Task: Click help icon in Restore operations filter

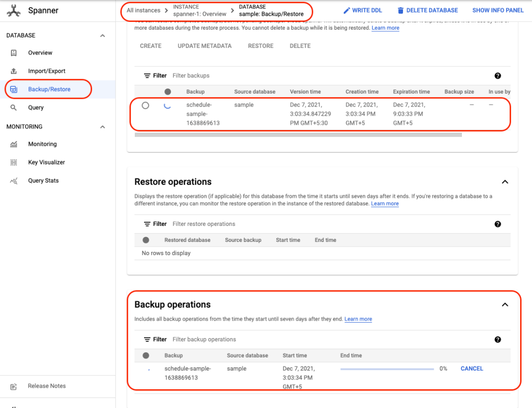Action: pyautogui.click(x=498, y=224)
